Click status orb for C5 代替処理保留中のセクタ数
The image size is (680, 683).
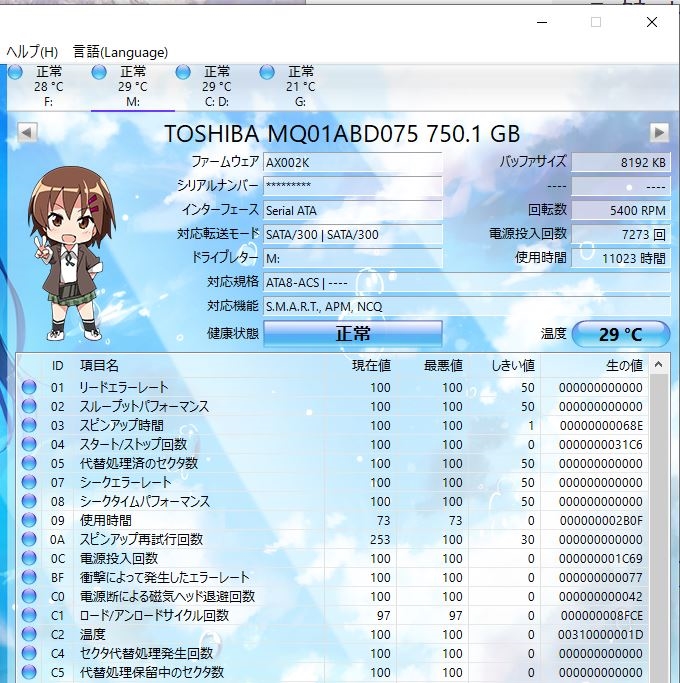29,672
